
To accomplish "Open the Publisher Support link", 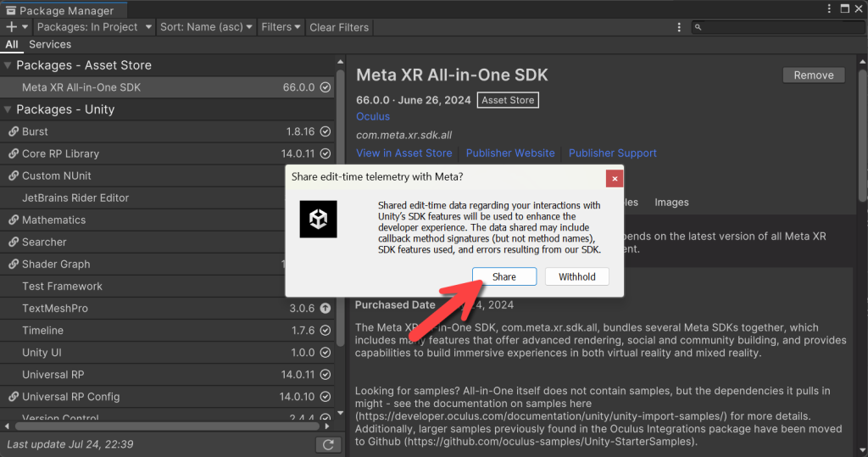I will pos(612,153).
